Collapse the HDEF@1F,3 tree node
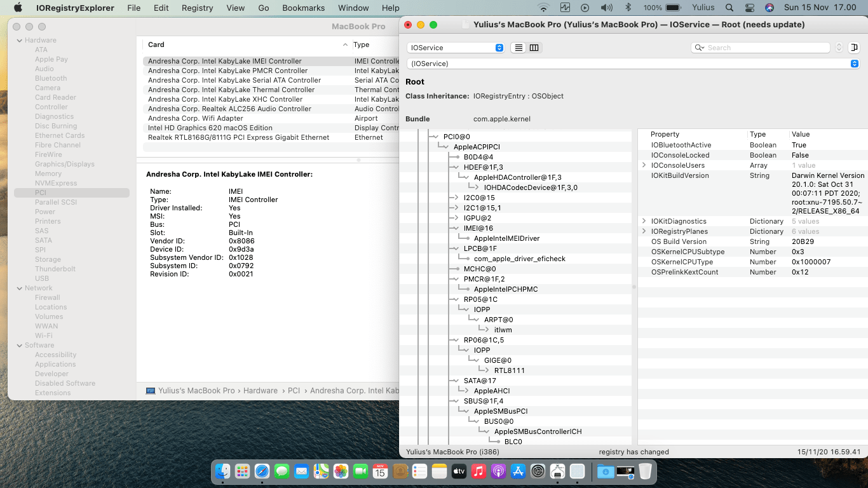Viewport: 868px width, 488px height. point(456,167)
